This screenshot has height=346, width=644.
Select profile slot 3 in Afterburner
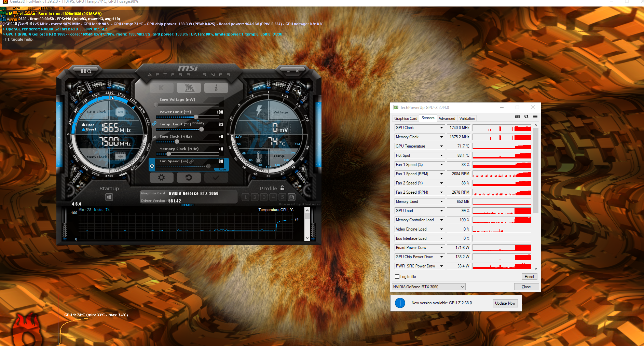click(x=264, y=197)
